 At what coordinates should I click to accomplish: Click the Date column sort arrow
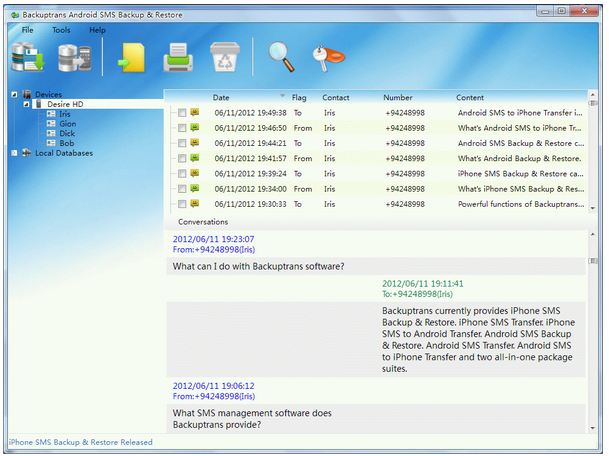pyautogui.click(x=282, y=96)
